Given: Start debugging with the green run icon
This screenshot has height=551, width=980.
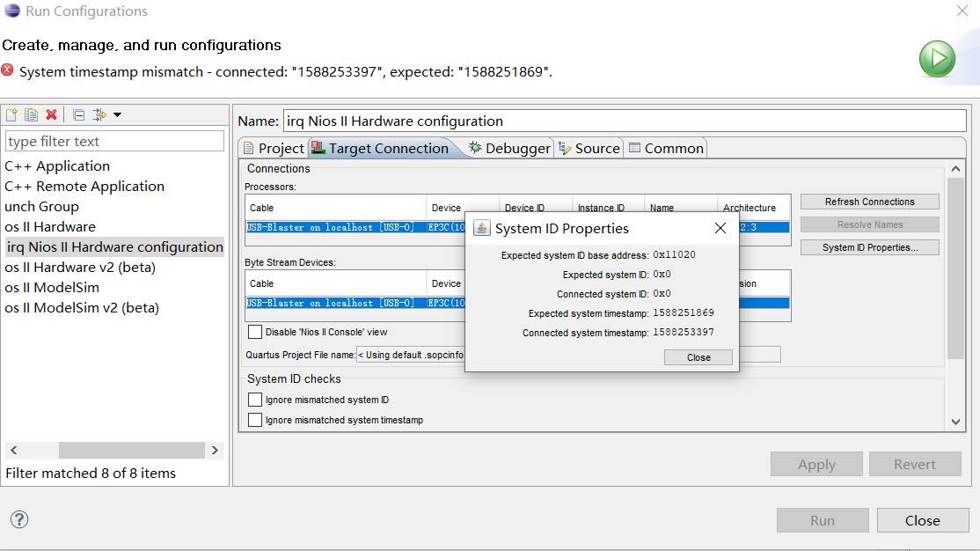Looking at the screenshot, I should [x=937, y=58].
